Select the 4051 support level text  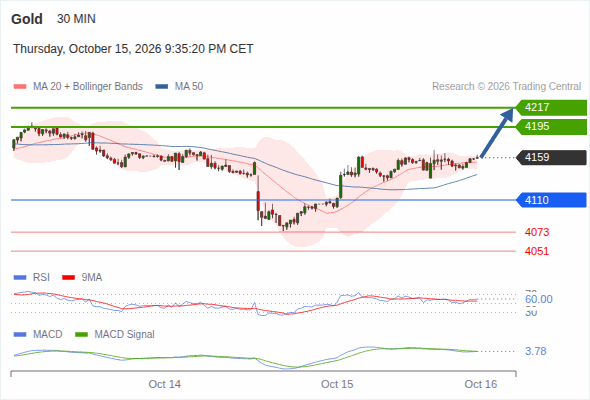click(537, 251)
